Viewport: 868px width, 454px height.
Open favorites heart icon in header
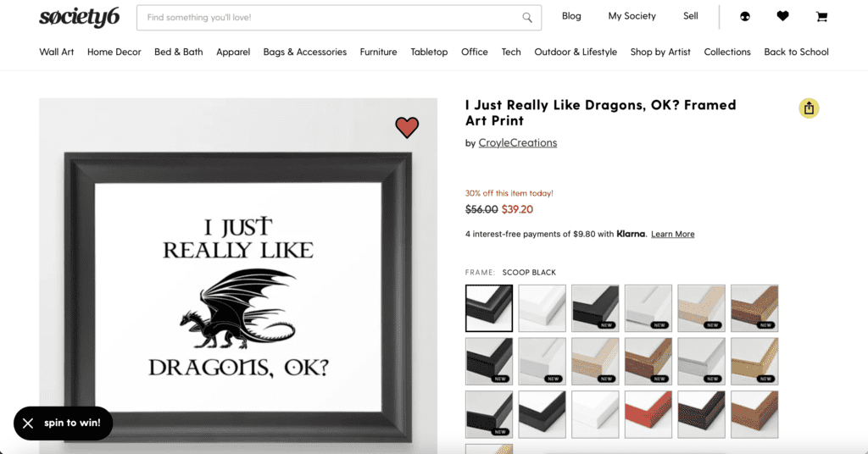tap(782, 16)
